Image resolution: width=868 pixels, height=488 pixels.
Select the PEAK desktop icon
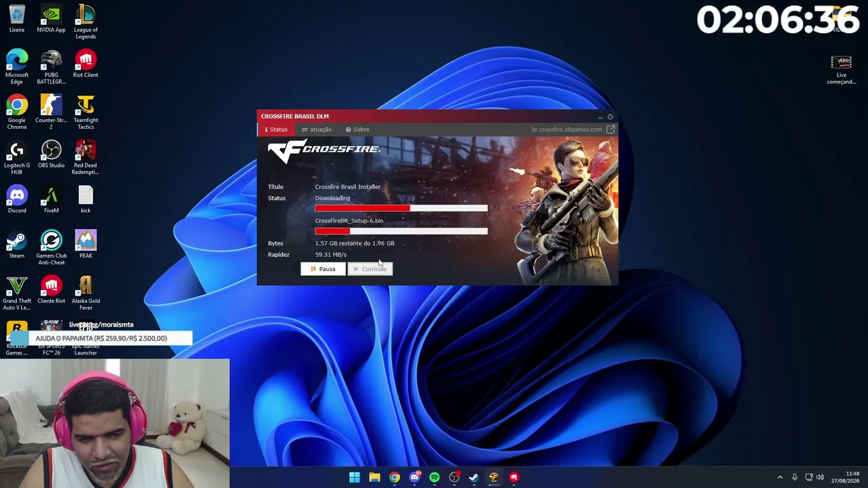(85, 245)
